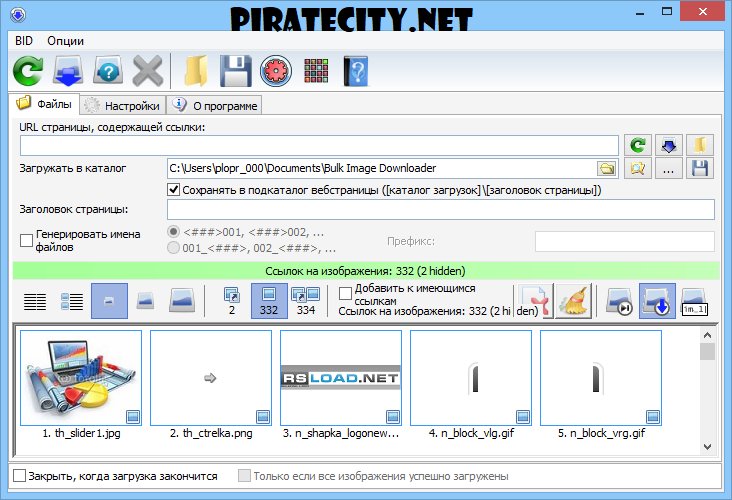732x500 pixels.
Task: Click the preview image search button
Action: pyautogui.click(x=638, y=168)
